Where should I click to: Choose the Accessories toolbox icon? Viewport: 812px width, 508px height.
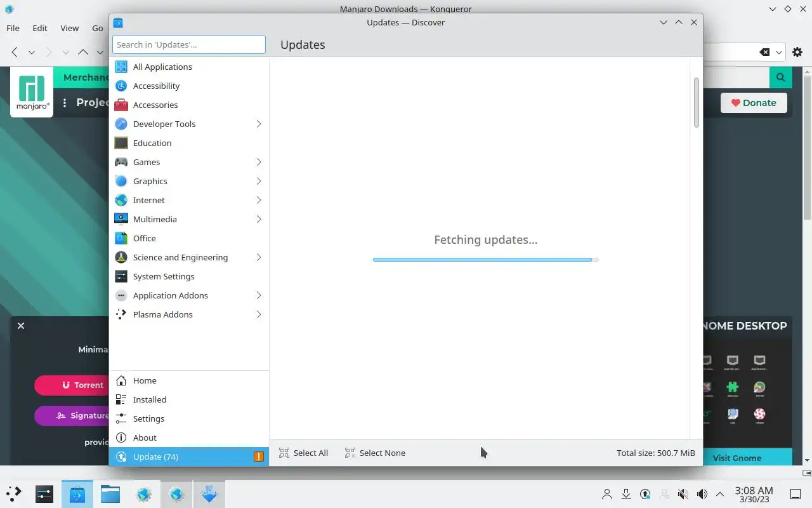tap(121, 105)
